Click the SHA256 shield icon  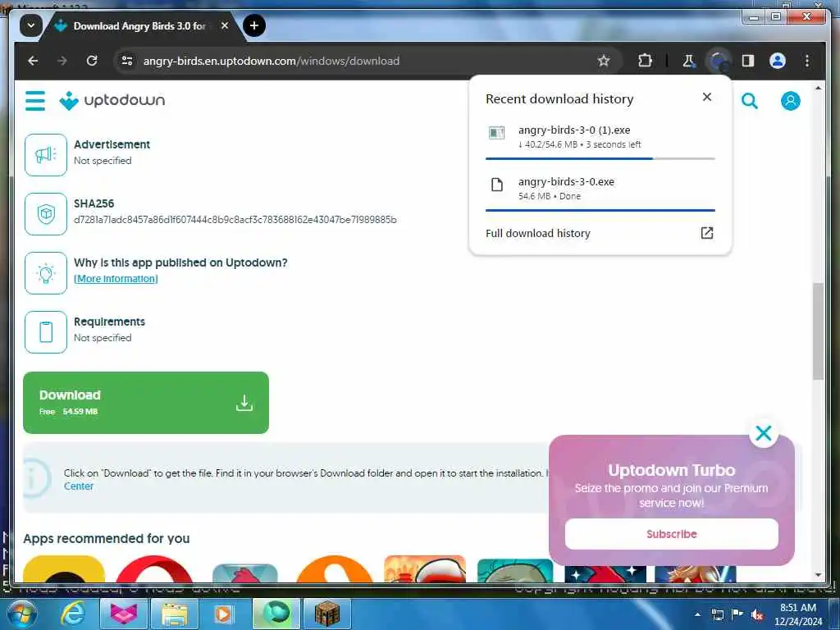46,214
